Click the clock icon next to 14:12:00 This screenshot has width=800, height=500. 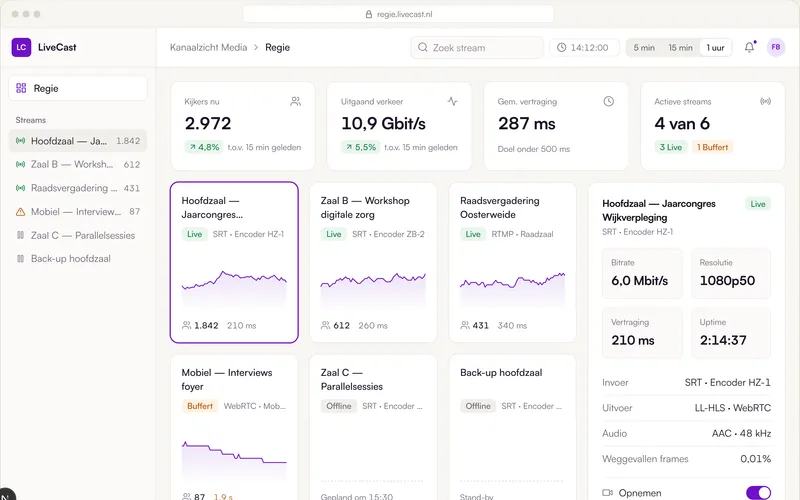[x=561, y=47]
